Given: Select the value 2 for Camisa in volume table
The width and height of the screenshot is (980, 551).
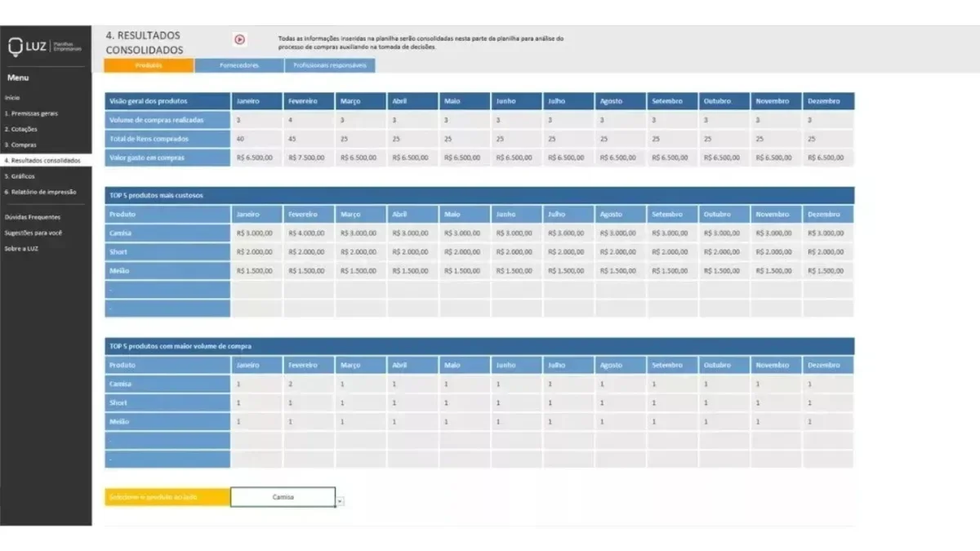Looking at the screenshot, I should [x=309, y=384].
